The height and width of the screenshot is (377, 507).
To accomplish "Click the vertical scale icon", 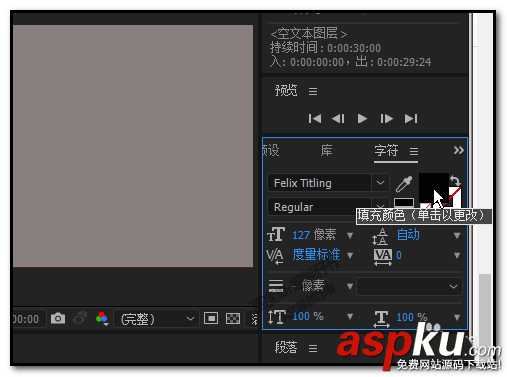I will click(277, 317).
